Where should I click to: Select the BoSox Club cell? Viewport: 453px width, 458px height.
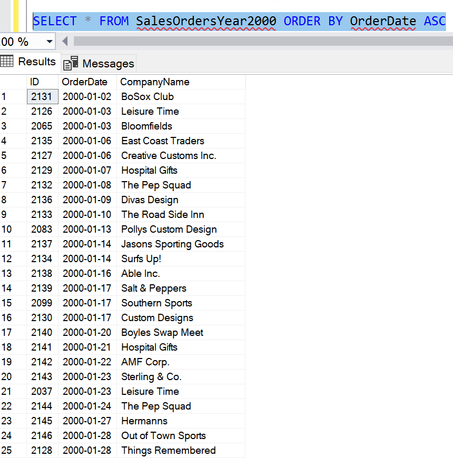[181, 97]
